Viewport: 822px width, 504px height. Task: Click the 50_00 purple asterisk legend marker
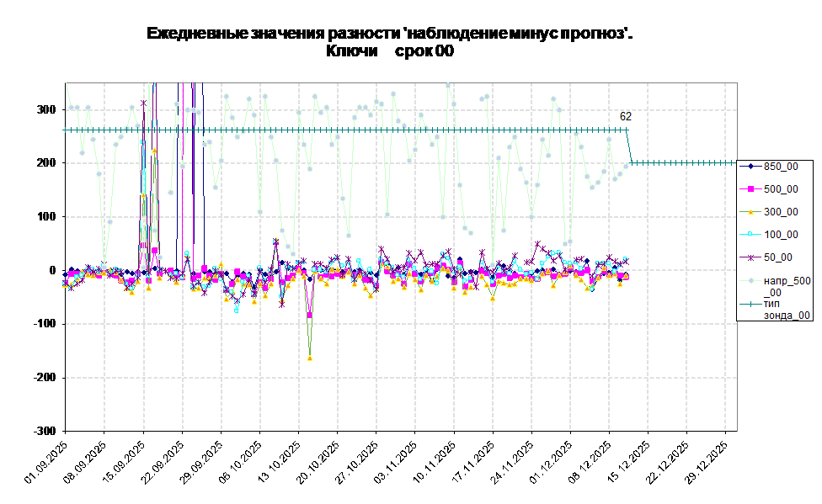(750, 257)
